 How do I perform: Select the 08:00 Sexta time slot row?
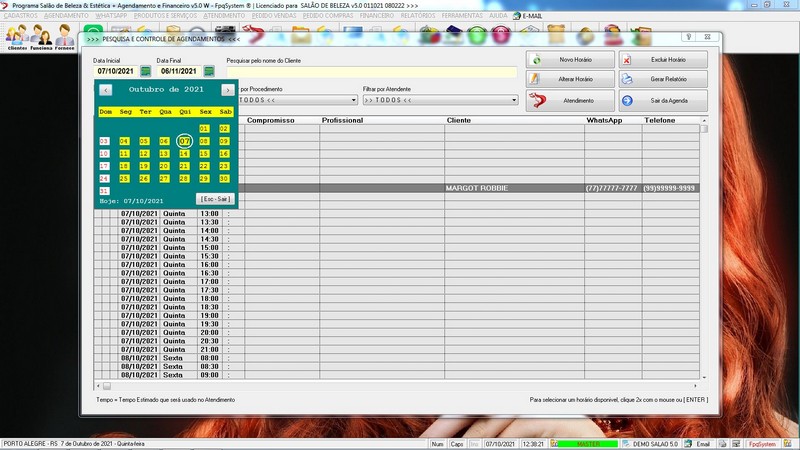tap(396, 358)
